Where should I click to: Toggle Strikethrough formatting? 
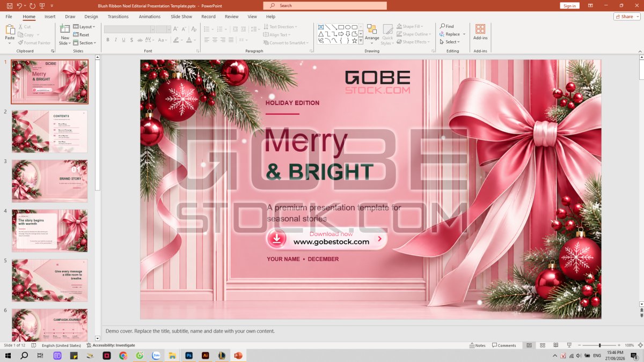(141, 40)
